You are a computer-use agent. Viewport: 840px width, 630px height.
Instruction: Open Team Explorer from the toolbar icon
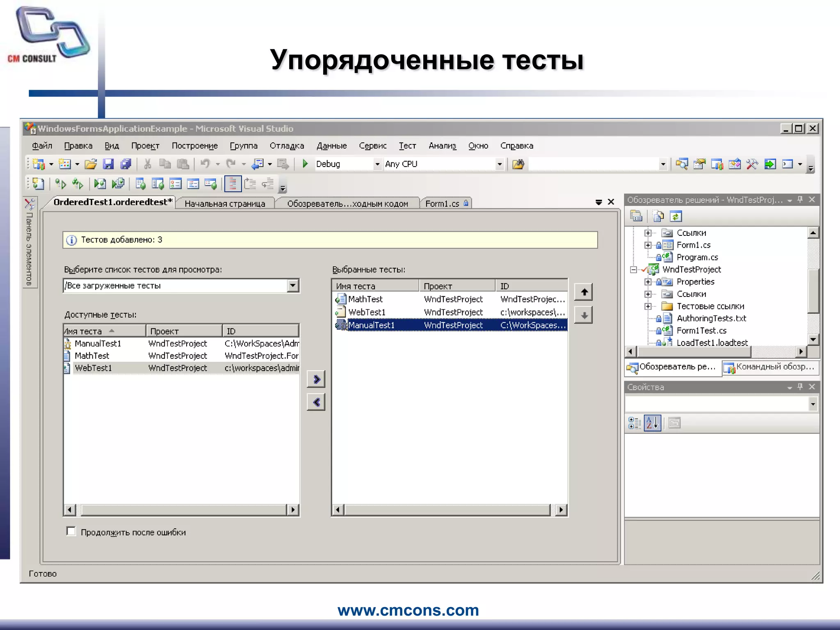coord(717,164)
